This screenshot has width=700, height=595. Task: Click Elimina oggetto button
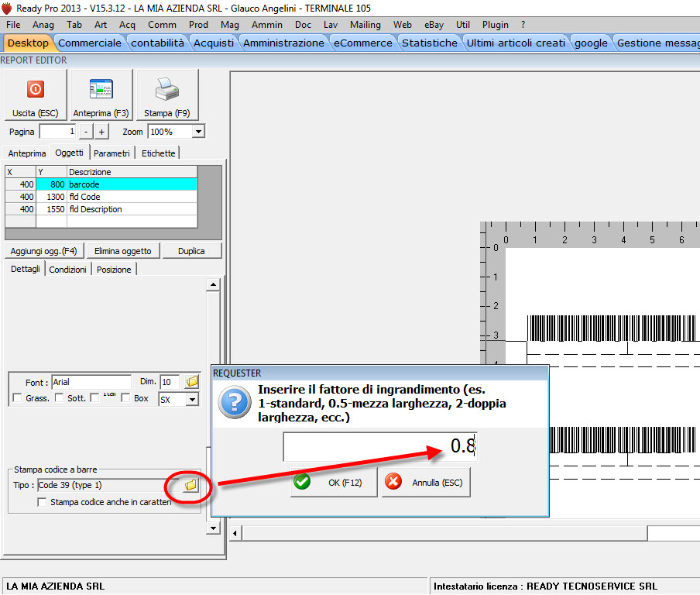123,251
